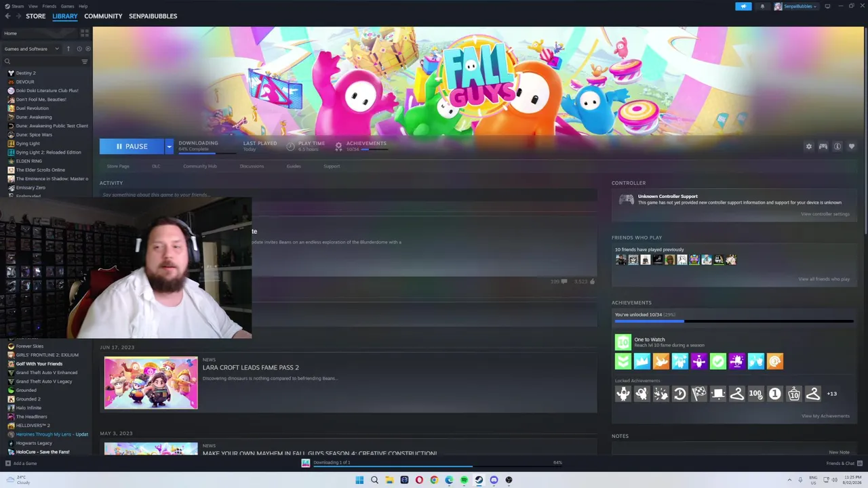Open the View menu

tap(33, 6)
